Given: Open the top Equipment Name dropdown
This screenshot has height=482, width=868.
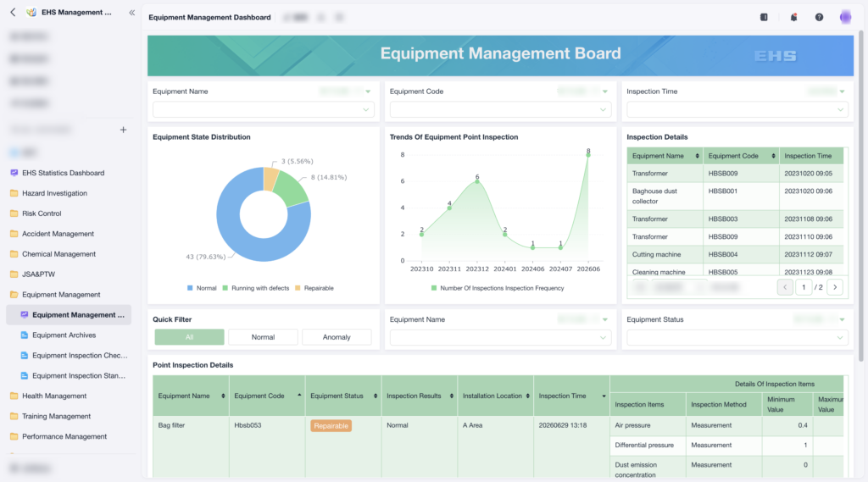Looking at the screenshot, I should pyautogui.click(x=264, y=109).
